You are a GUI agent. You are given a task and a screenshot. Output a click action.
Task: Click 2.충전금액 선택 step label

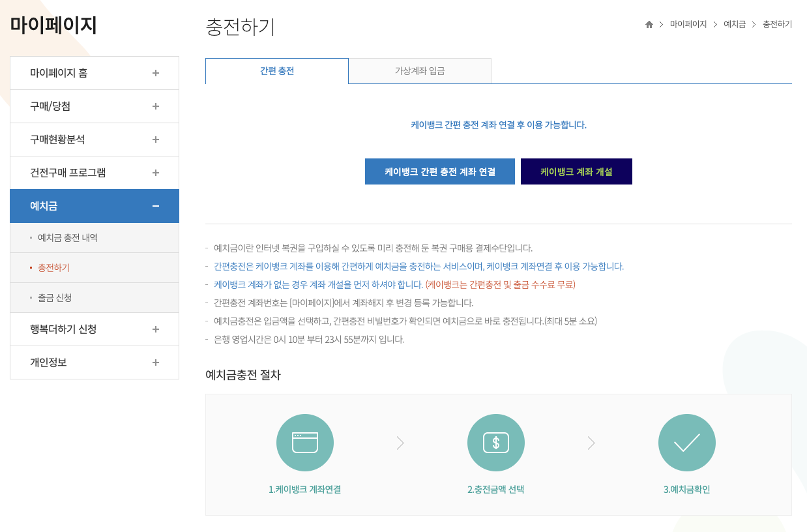(496, 490)
